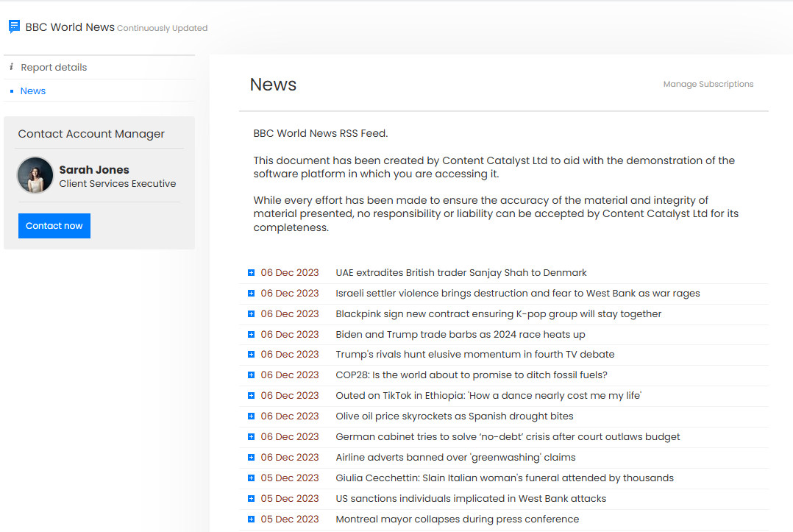The height and width of the screenshot is (532, 793).
Task: Expand the Israeli settler violence article
Action: [x=251, y=294]
